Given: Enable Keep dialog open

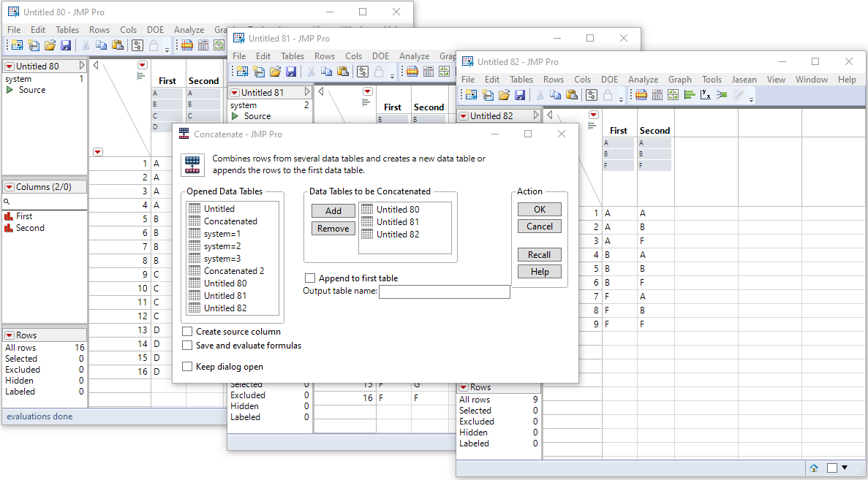Looking at the screenshot, I should tap(187, 366).
